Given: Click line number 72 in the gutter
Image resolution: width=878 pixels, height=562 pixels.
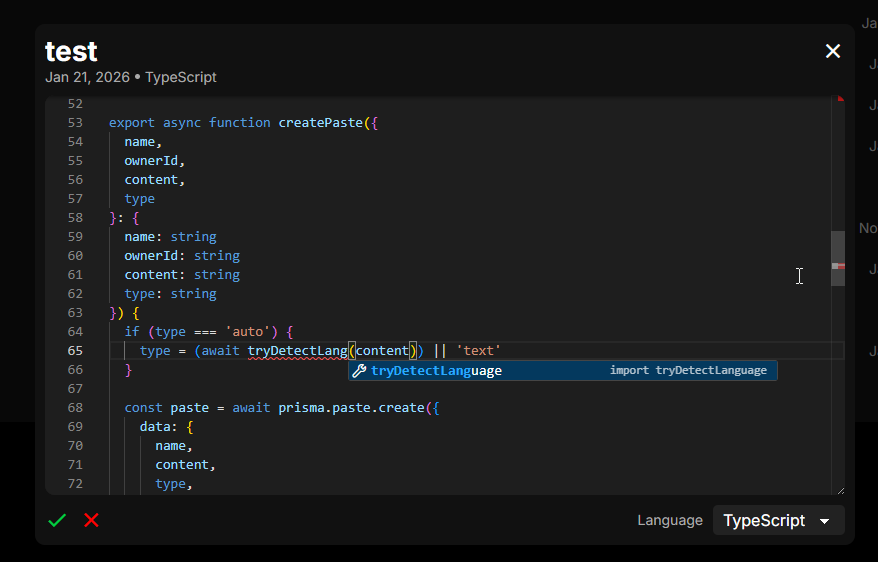Looking at the screenshot, I should point(75,484).
